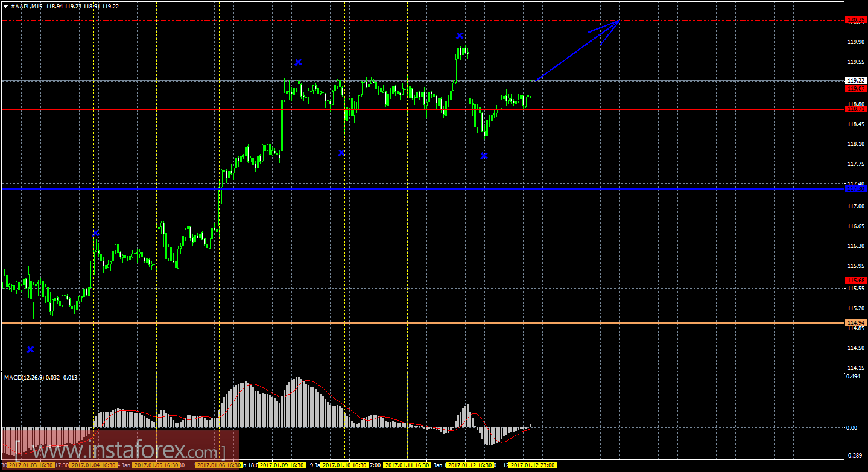The image size is (868, 472).
Task: Click the MACD scale value -0.289
Action: click(x=855, y=456)
